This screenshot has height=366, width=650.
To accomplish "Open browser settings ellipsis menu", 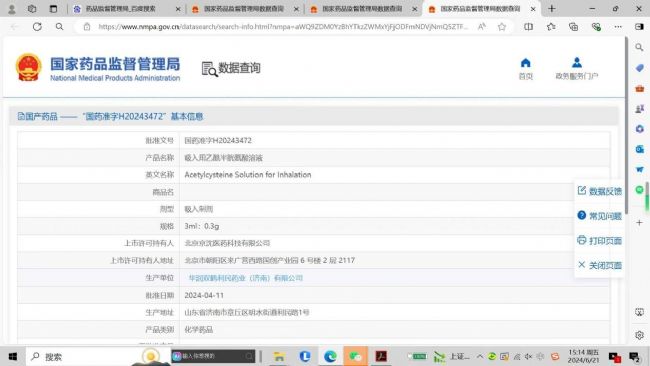I will [618, 27].
